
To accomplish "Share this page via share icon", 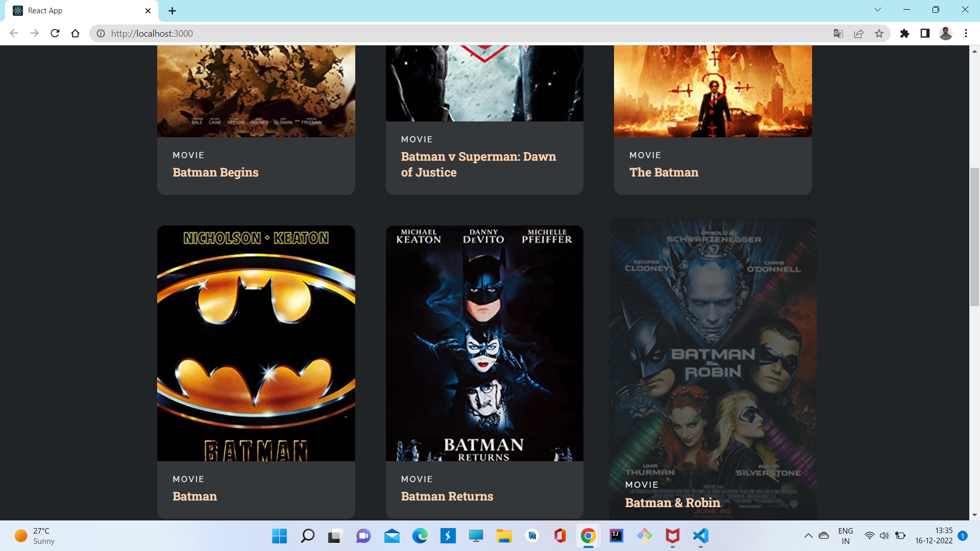I will [859, 33].
